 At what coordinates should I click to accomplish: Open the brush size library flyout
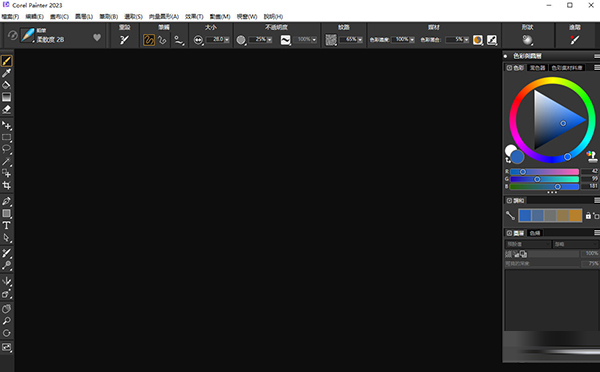[x=198, y=40]
